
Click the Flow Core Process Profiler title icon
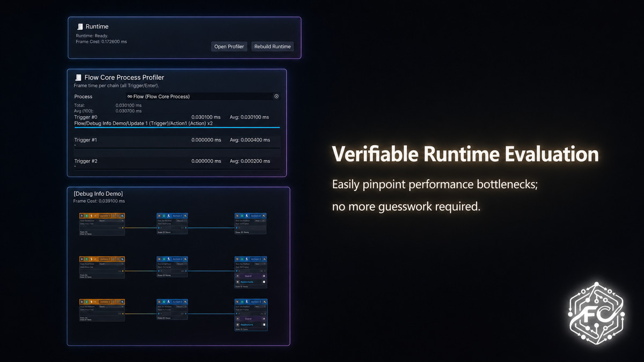(78, 77)
